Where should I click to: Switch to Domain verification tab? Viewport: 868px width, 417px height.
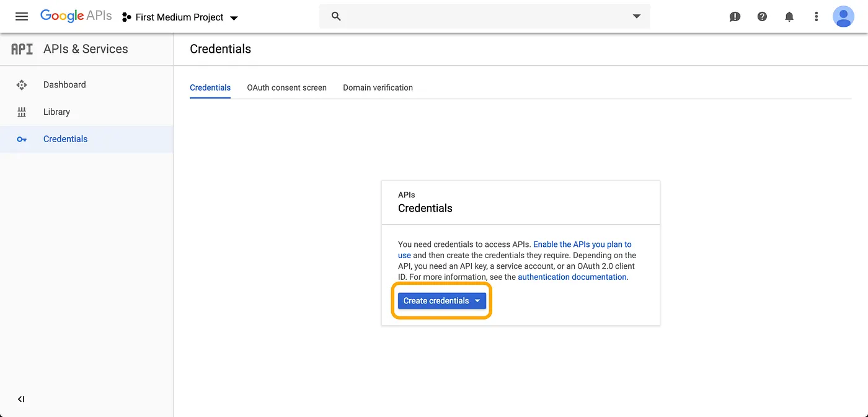pos(378,87)
